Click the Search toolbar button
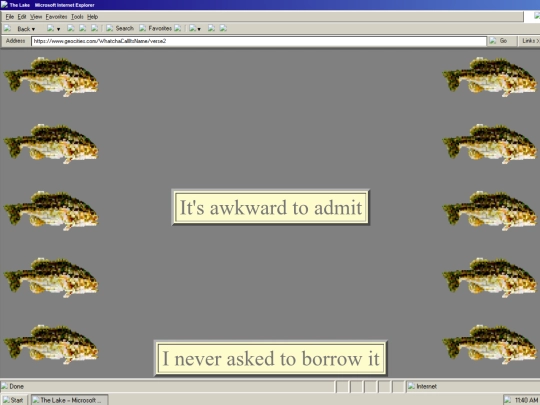Viewport: 540px width, 405px height. point(120,29)
